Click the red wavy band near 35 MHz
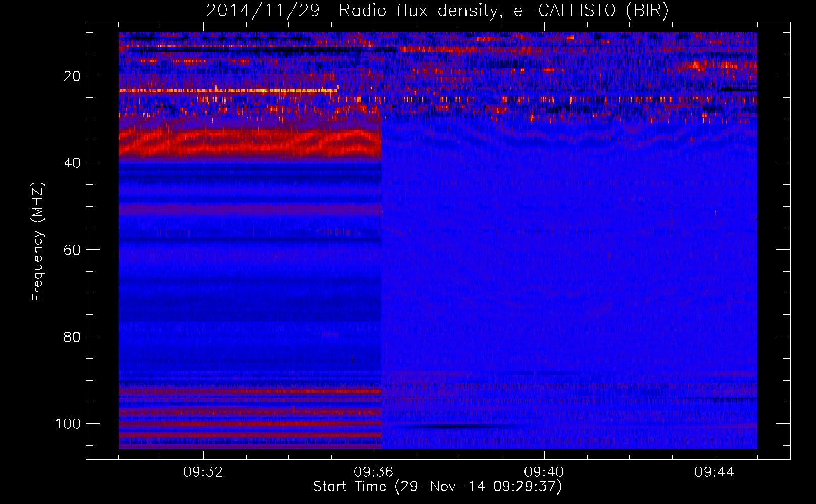This screenshot has height=504, width=816. point(250,143)
